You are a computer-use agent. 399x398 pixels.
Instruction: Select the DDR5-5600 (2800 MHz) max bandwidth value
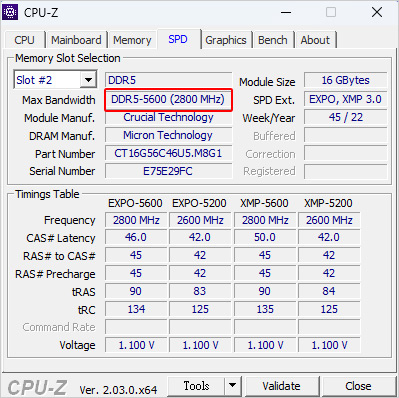[x=168, y=99]
